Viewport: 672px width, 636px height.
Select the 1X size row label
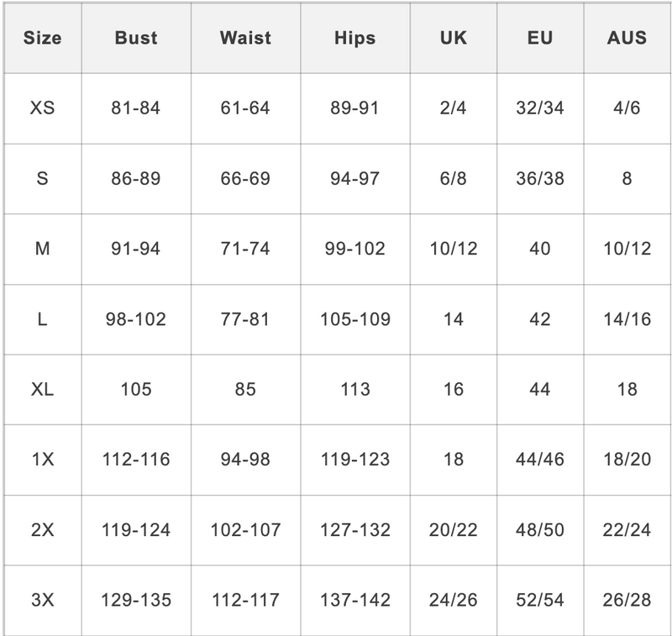point(42,460)
